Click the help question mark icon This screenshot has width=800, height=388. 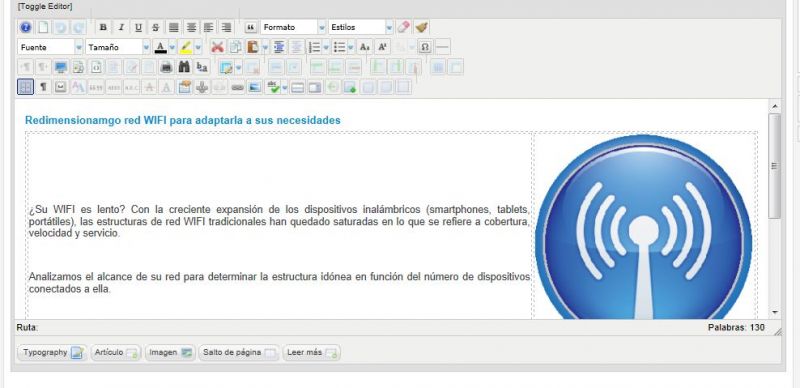coord(26,27)
